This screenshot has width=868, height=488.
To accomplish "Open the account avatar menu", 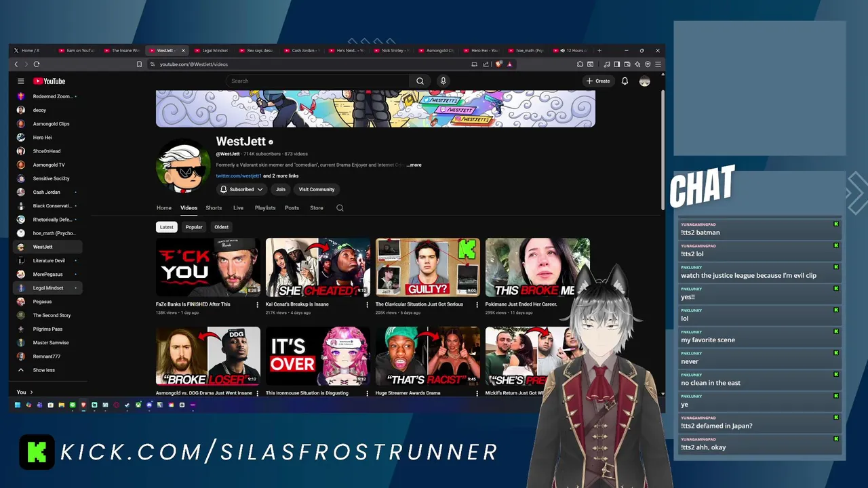I will coord(644,81).
